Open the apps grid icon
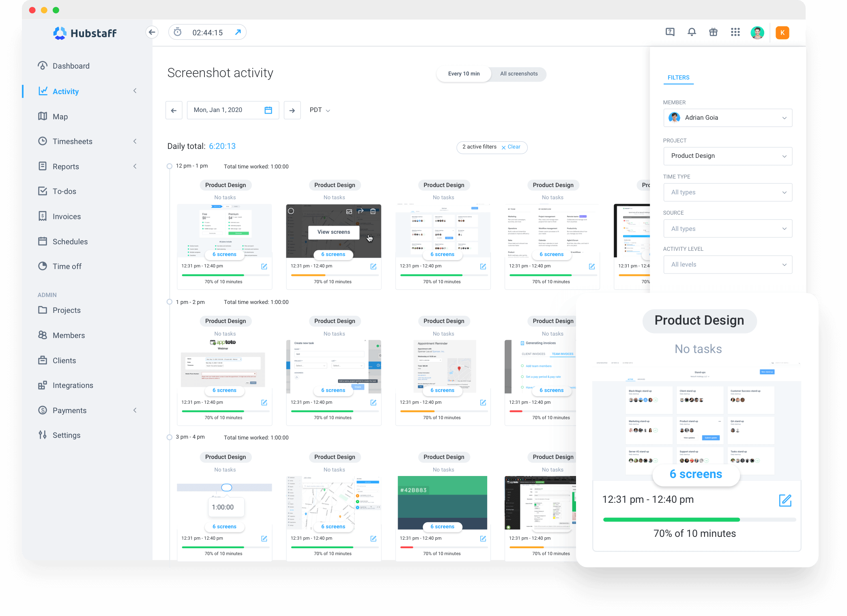 pyautogui.click(x=735, y=32)
